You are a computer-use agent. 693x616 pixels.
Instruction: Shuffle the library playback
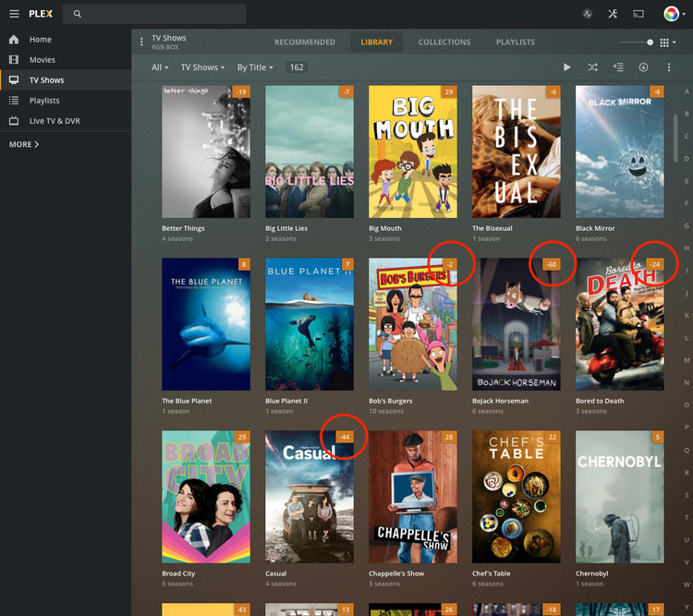(592, 67)
